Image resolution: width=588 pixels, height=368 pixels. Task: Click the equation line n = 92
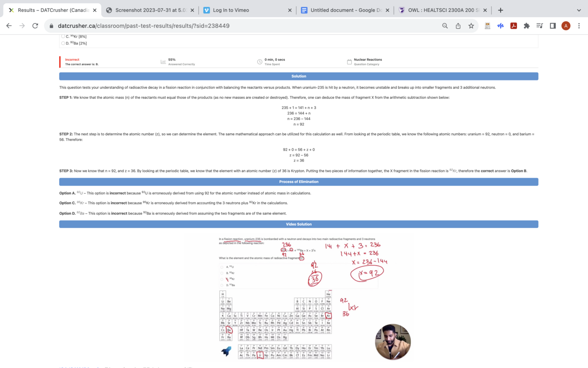coord(298,124)
